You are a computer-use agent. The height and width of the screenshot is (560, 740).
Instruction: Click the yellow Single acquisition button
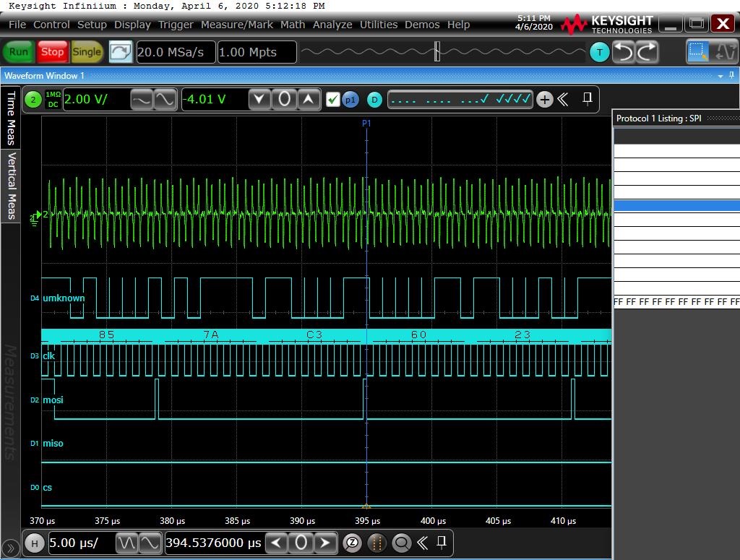(x=87, y=52)
